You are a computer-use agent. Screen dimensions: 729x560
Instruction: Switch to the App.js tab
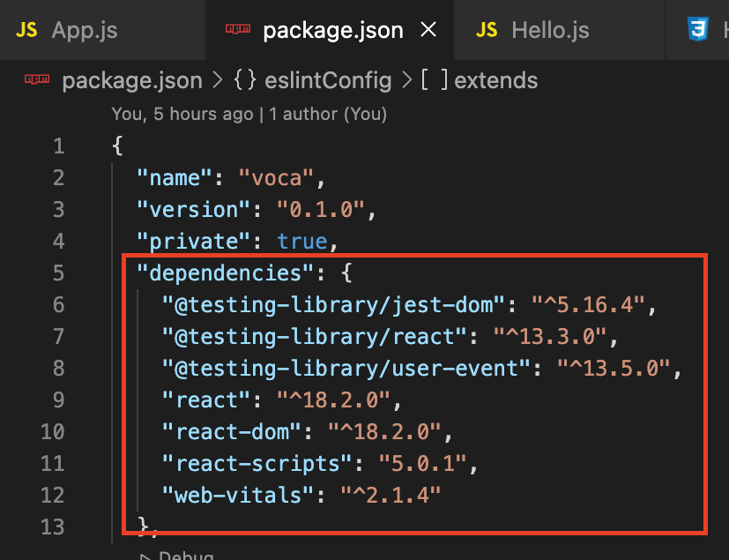(102, 30)
